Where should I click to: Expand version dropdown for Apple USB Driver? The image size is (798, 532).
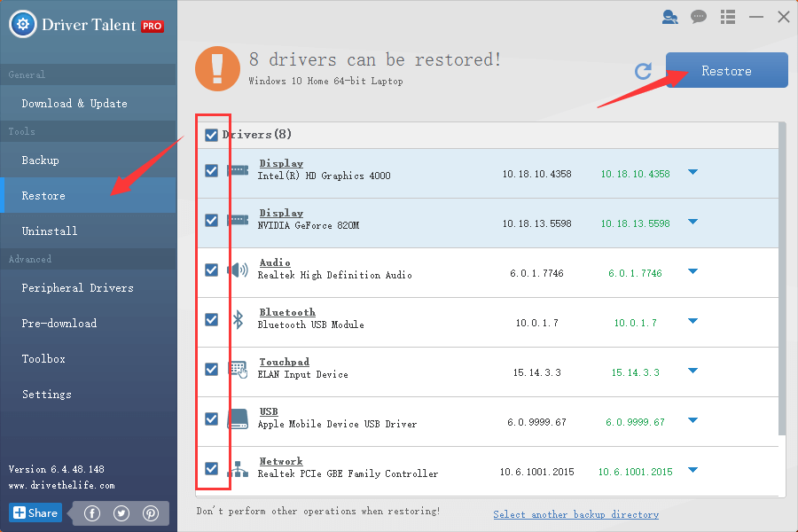click(692, 420)
